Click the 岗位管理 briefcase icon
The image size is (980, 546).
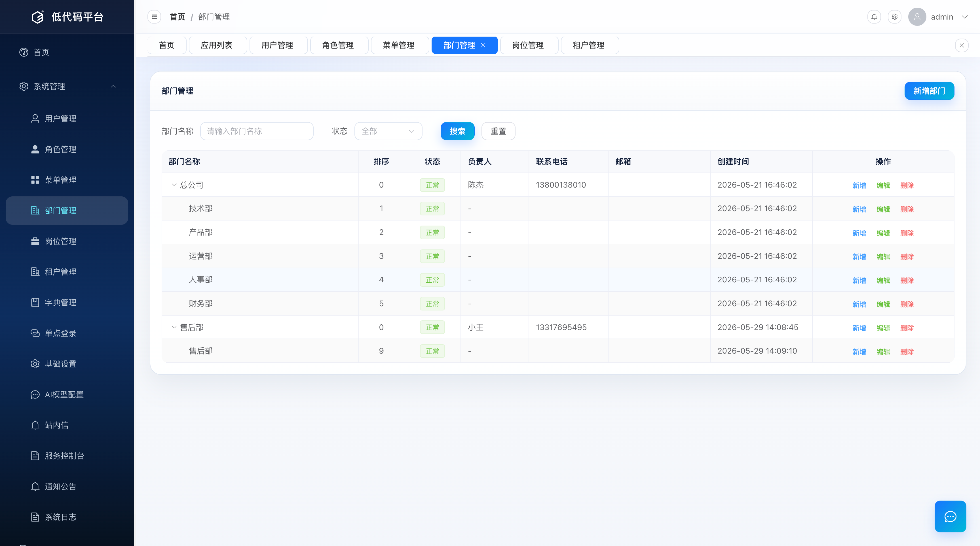point(35,241)
